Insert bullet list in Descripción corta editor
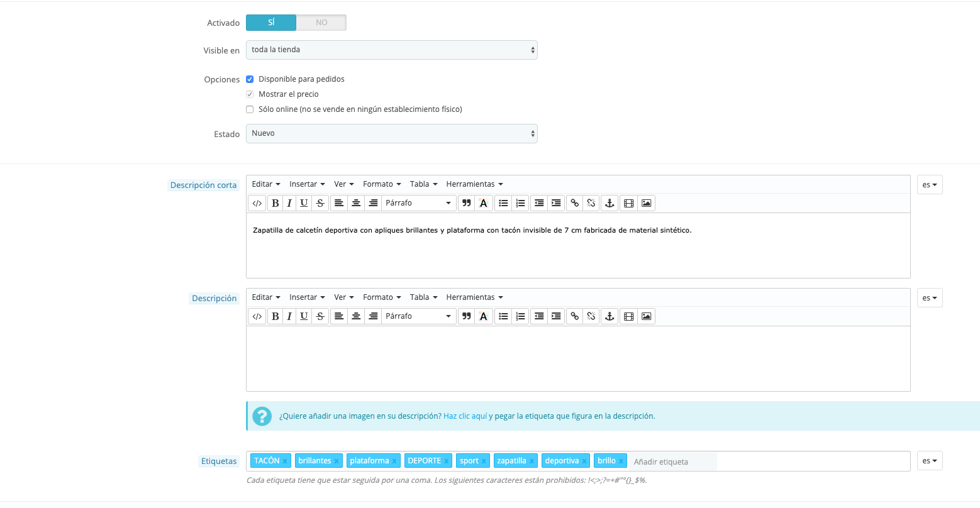Screen dimensions: 980x508 [503, 203]
